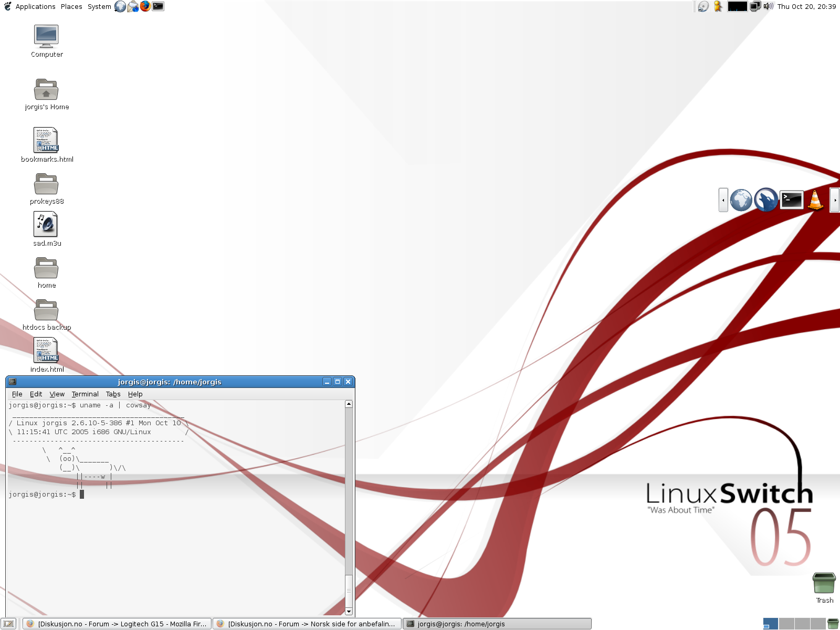
Task: Open the terminal File menu
Action: 17,394
